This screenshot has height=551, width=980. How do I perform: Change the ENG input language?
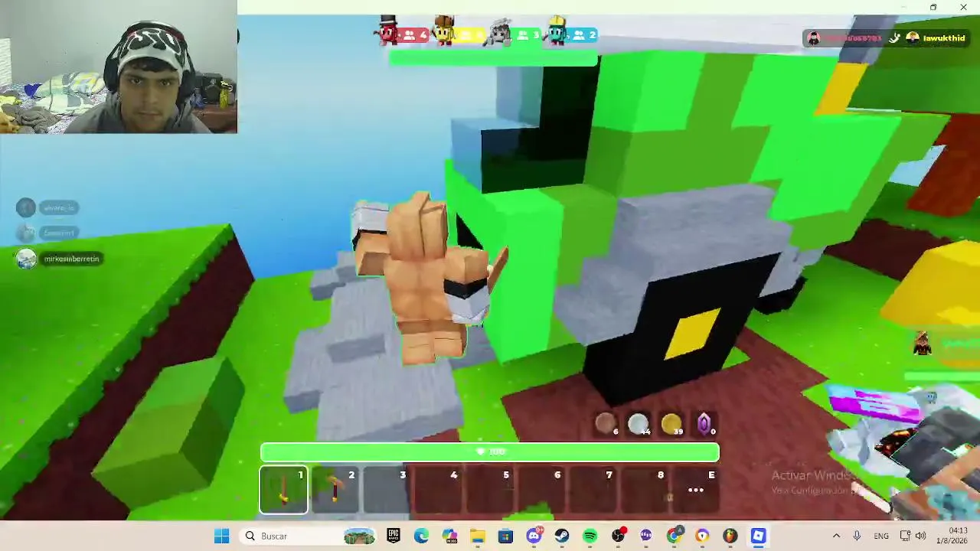[x=881, y=536]
